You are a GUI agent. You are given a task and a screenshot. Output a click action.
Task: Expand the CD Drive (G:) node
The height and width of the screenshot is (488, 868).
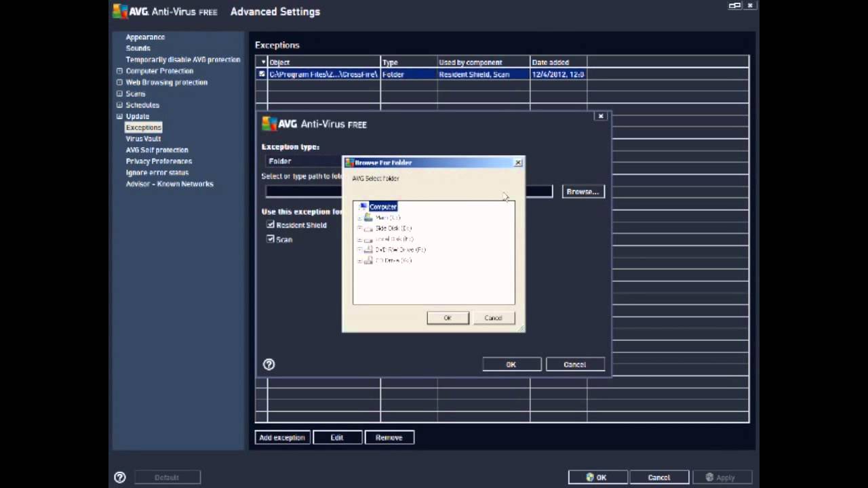359,261
